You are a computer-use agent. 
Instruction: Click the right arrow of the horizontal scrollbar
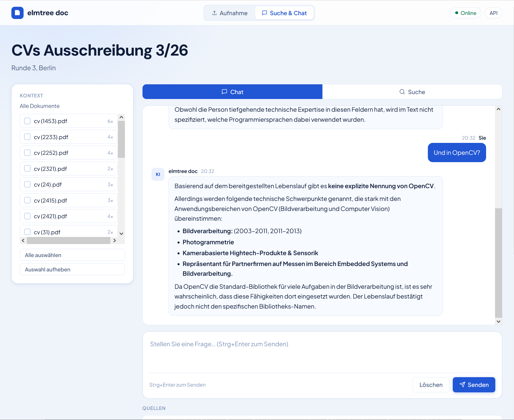(x=114, y=240)
